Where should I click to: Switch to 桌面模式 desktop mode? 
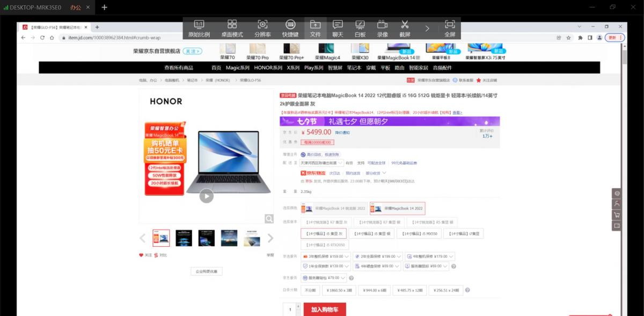click(232, 28)
